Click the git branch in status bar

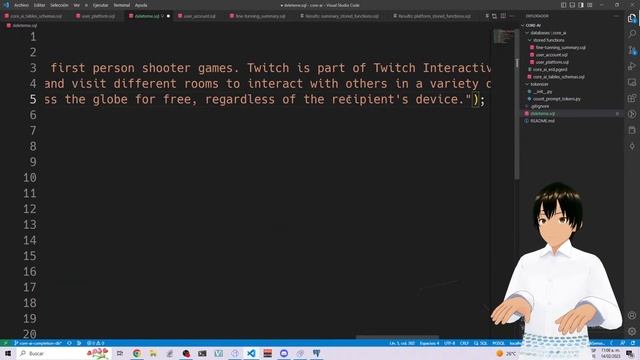tap(38, 343)
